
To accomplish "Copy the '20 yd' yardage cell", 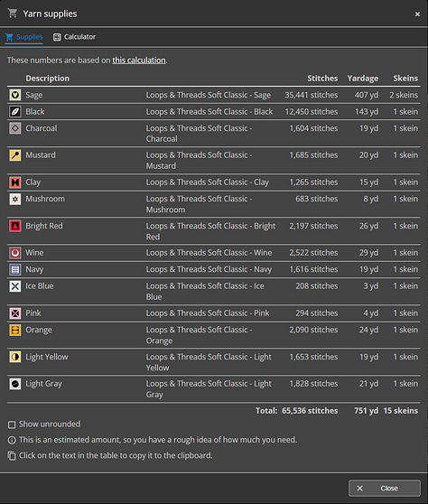I will click(368, 155).
